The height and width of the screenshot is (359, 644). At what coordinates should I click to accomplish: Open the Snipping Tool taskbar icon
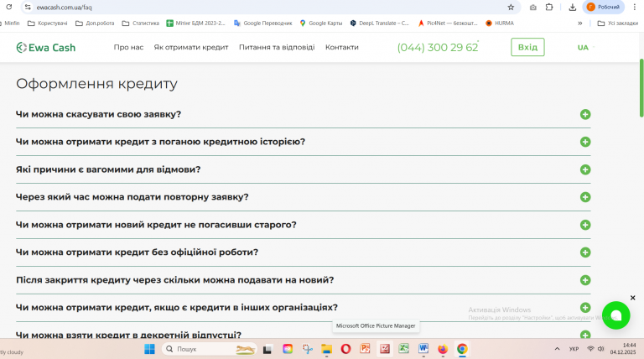point(307,349)
